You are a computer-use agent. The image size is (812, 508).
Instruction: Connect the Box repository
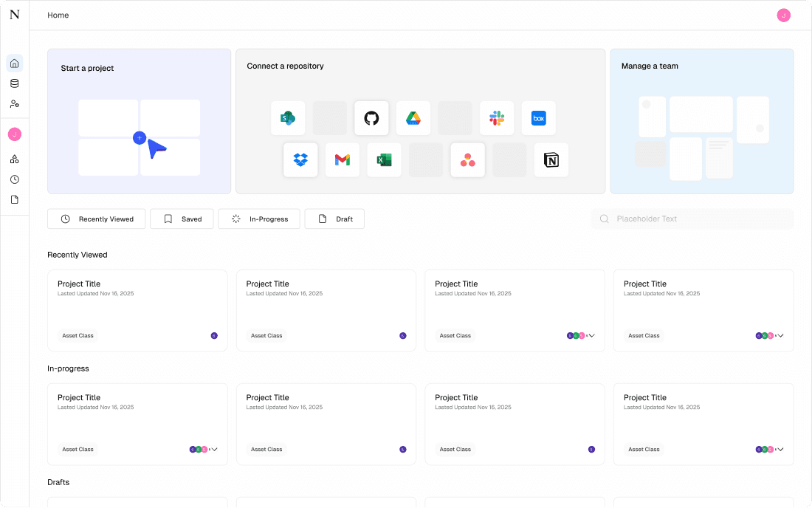point(539,118)
